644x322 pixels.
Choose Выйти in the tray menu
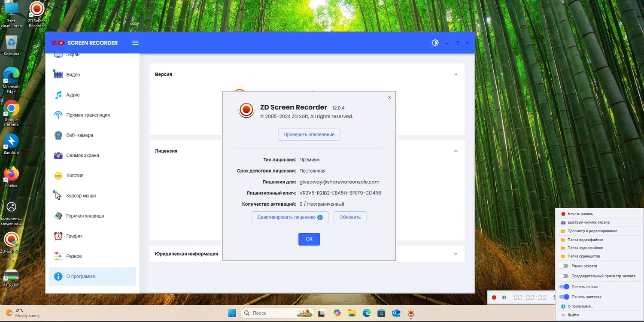pyautogui.click(x=599, y=315)
